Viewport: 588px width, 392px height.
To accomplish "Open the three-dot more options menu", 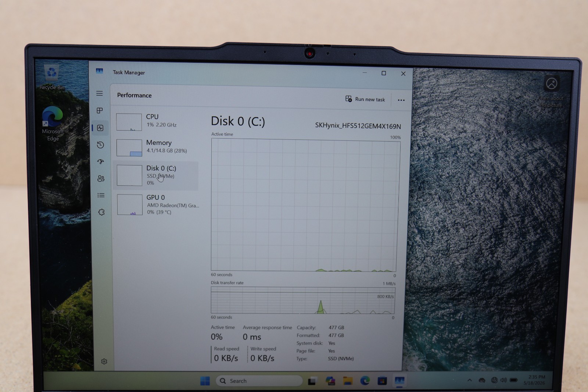I will coord(401,100).
